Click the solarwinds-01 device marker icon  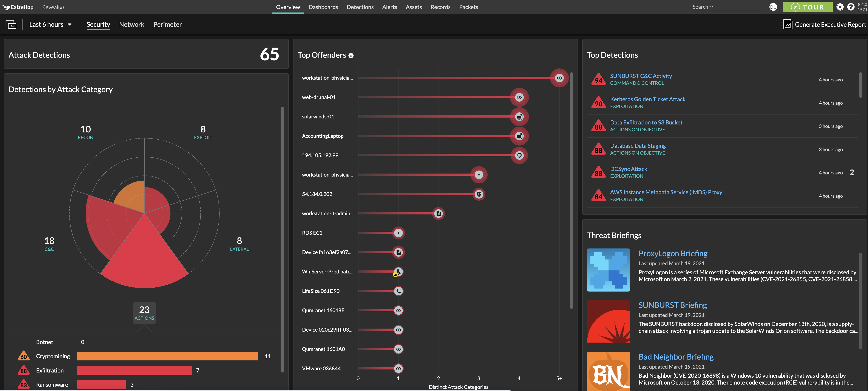[519, 117]
